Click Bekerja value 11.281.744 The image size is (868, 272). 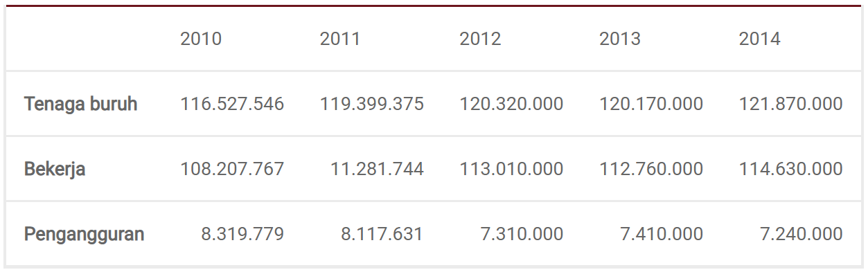pyautogui.click(x=377, y=169)
